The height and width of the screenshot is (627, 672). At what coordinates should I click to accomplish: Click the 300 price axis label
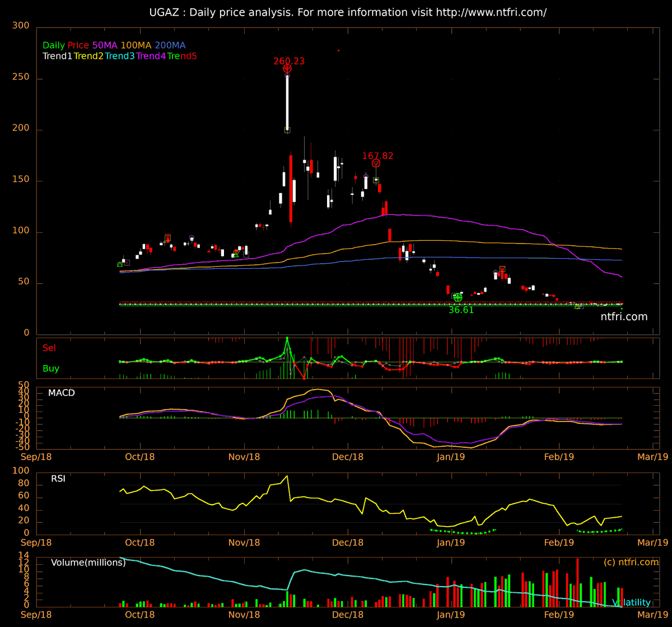tap(20, 26)
